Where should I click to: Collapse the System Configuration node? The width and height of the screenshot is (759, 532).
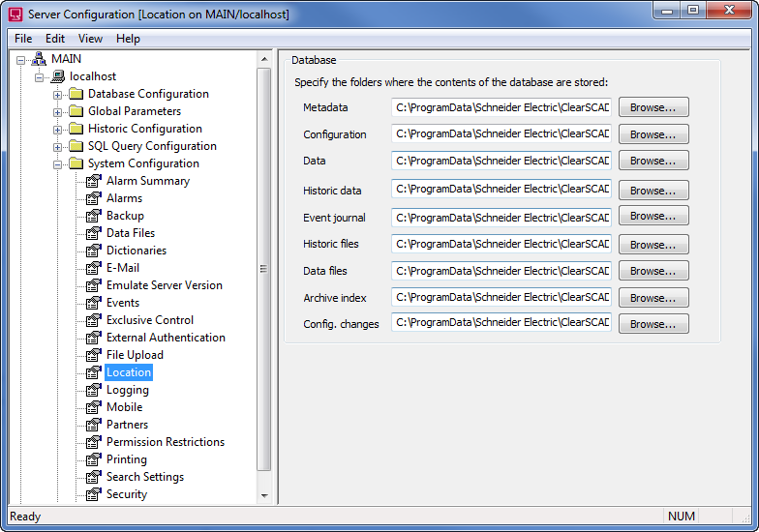(58, 164)
